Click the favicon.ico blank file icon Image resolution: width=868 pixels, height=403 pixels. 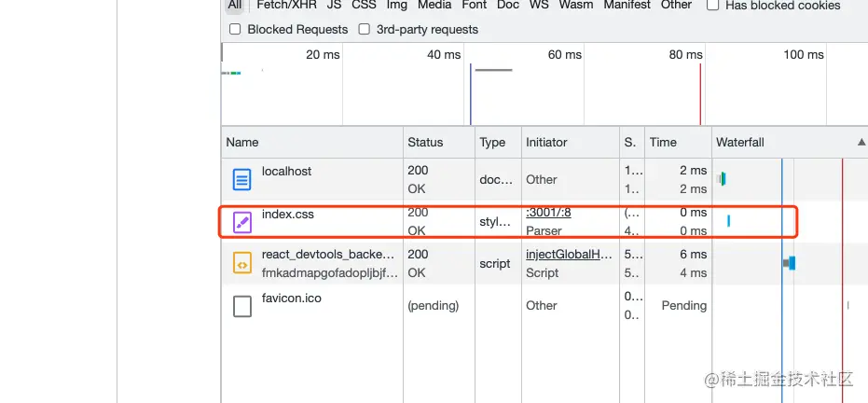[241, 306]
